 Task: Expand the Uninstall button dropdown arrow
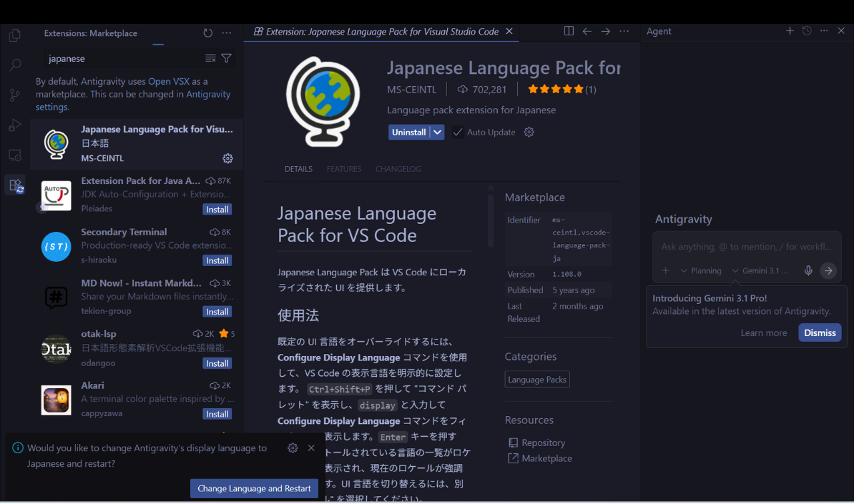[x=437, y=133]
